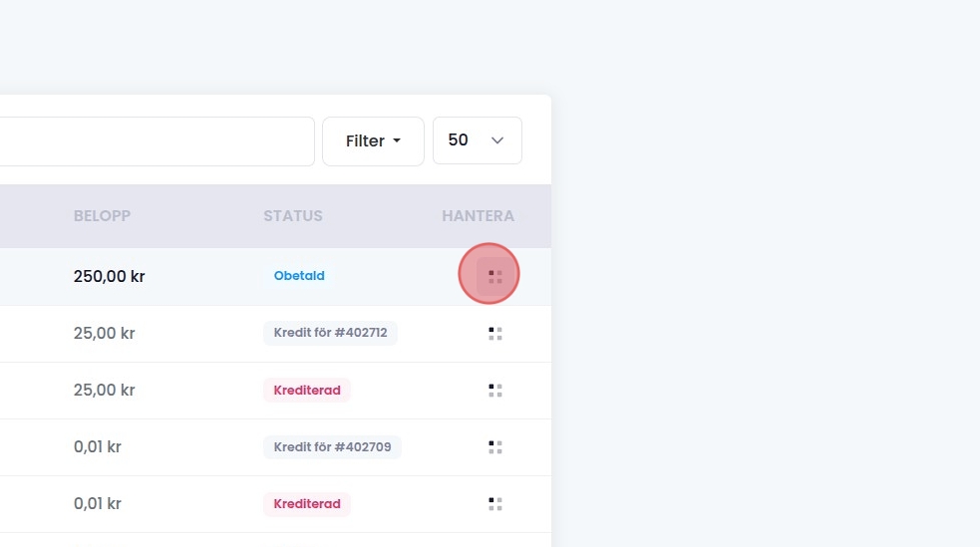Select the Kredit för #402709 status badge
The height and width of the screenshot is (547, 980).
coord(332,447)
